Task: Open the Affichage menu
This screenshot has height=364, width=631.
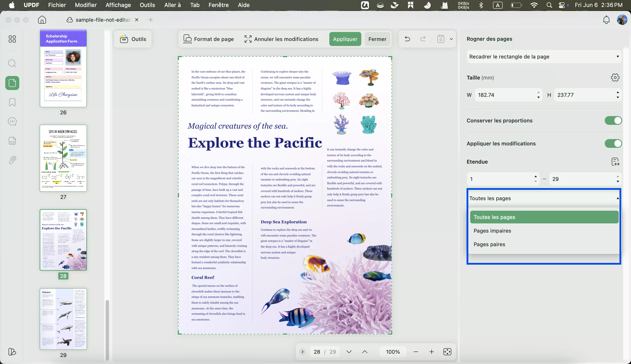Action: (x=118, y=5)
